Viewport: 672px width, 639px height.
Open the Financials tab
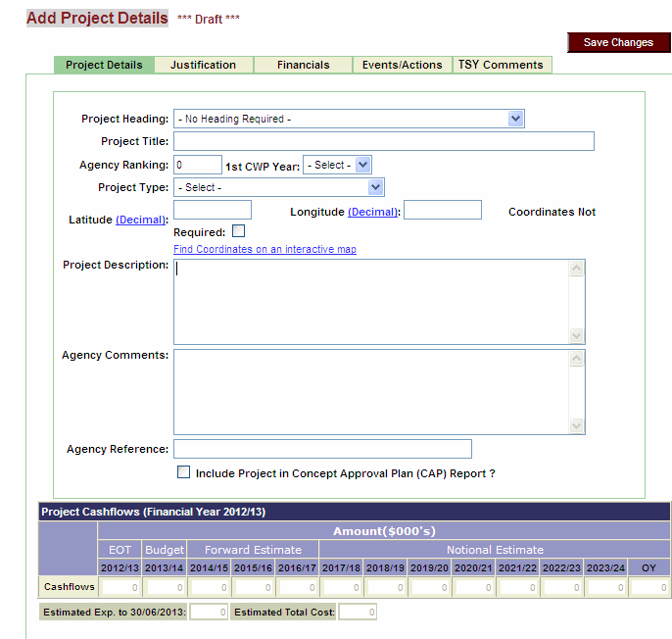303,65
